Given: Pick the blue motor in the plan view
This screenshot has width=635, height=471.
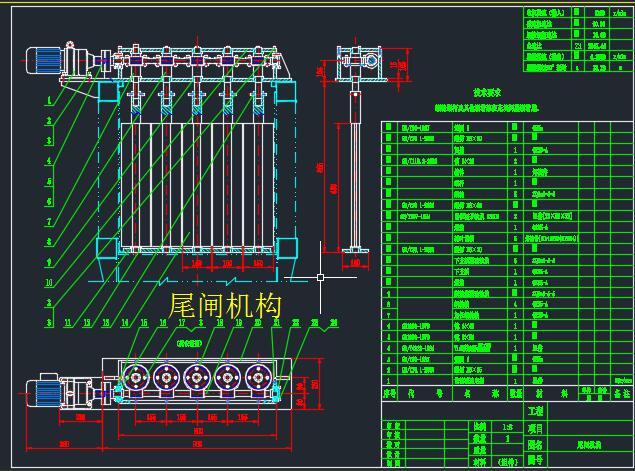Looking at the screenshot, I should 43,393.
